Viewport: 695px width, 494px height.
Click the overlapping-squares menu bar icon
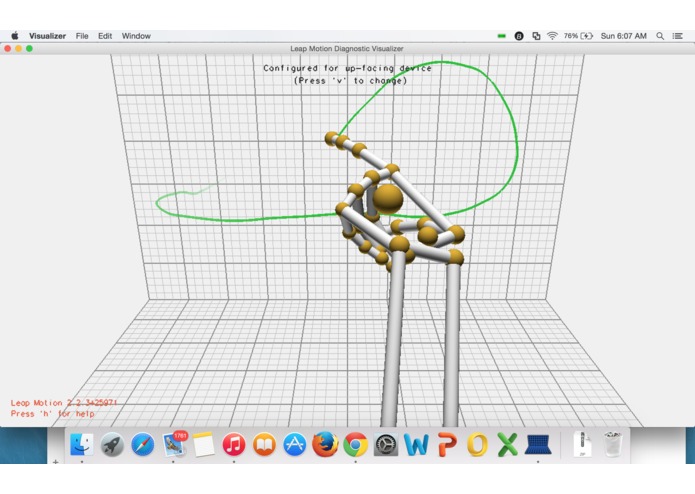[x=536, y=36]
